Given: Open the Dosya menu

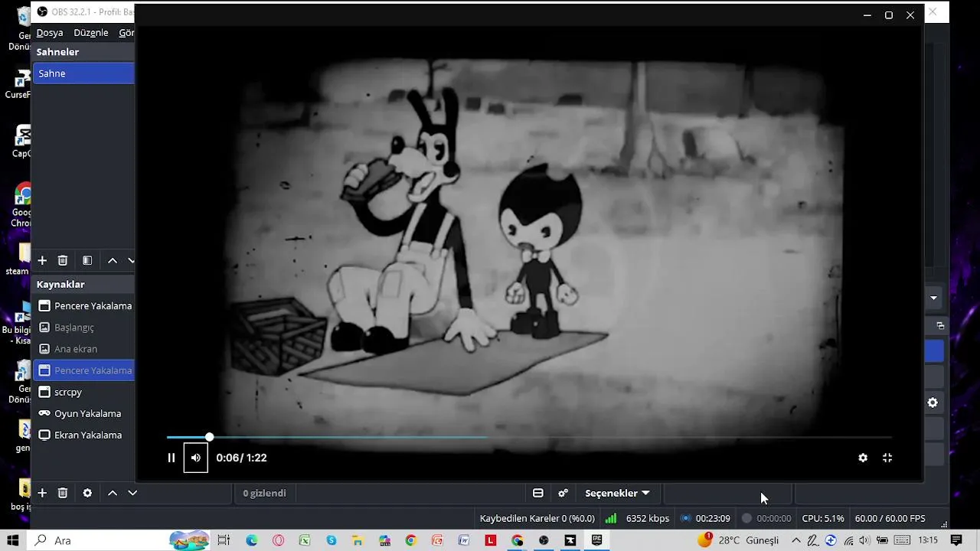Looking at the screenshot, I should [x=50, y=33].
